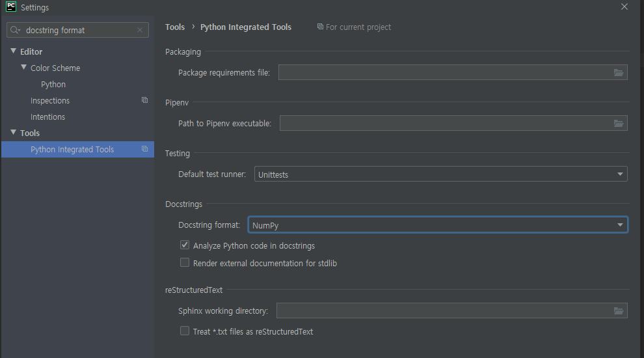Enable Render external documentation for stdlib
The image size is (644, 358).
(185, 263)
